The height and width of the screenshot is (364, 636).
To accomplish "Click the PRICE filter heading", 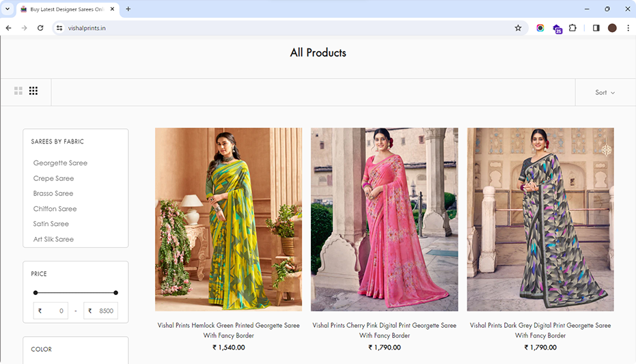I will 39,274.
